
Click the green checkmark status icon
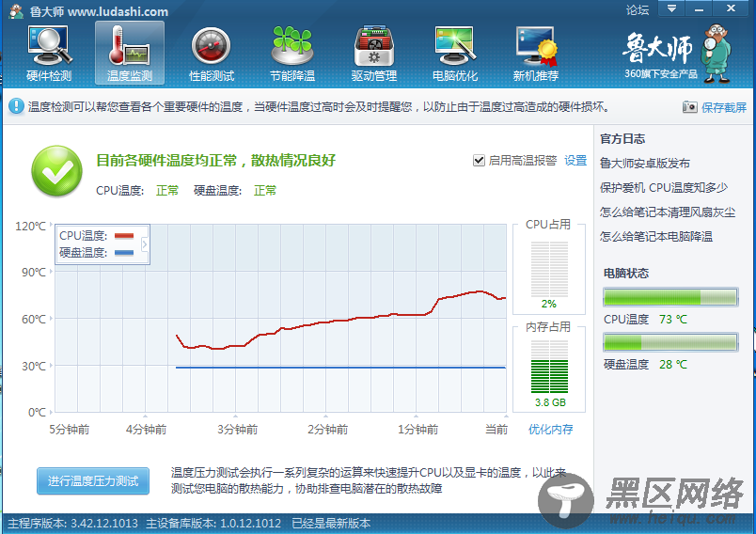coord(57,171)
